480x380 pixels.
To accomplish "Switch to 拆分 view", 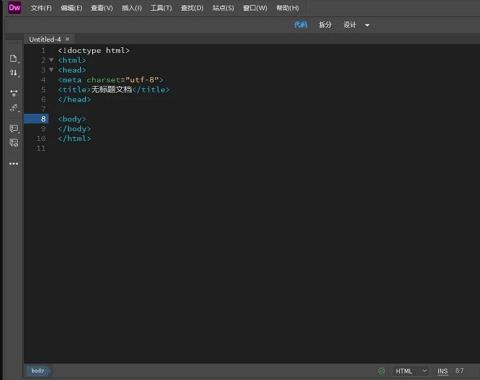I will click(x=325, y=25).
